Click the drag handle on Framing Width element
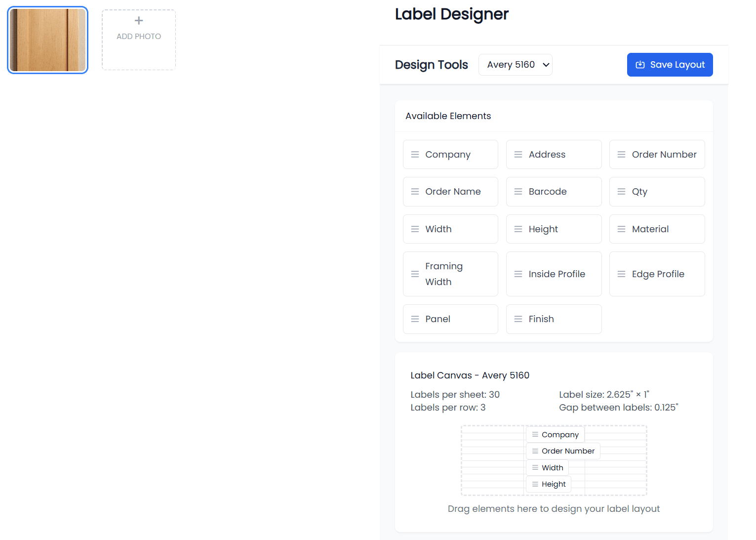The width and height of the screenshot is (756, 540). [415, 274]
